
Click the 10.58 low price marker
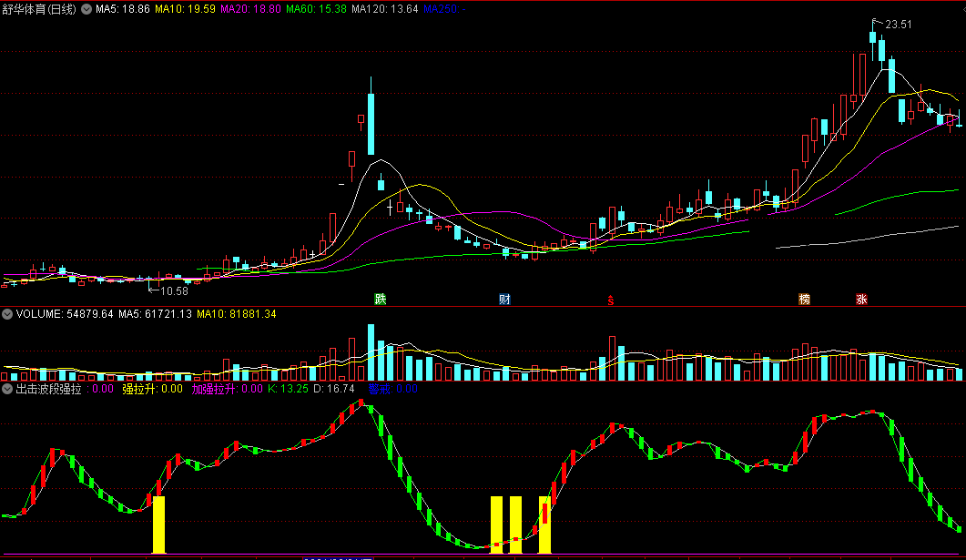click(175, 290)
